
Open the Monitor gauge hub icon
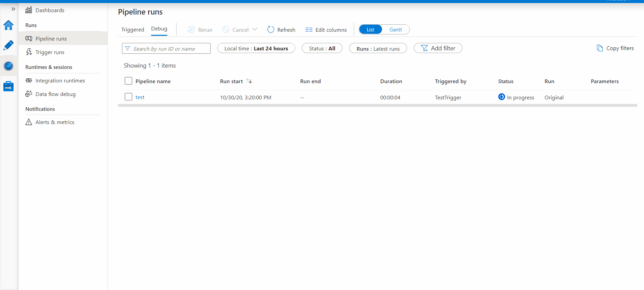(x=8, y=66)
